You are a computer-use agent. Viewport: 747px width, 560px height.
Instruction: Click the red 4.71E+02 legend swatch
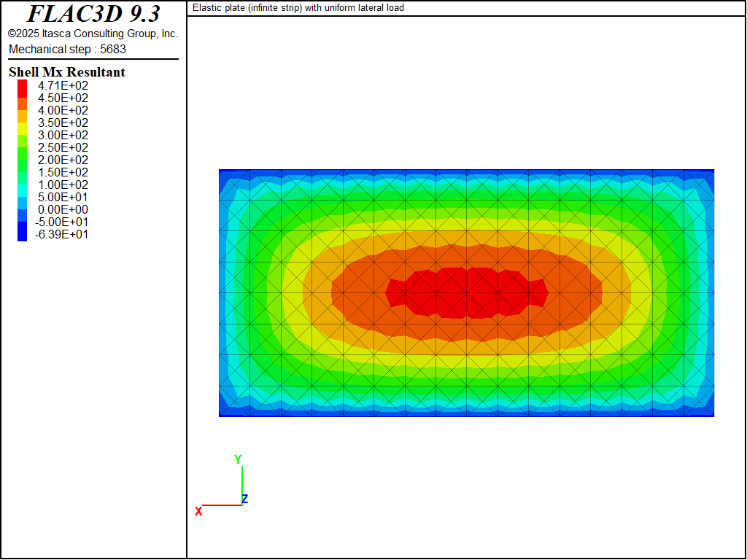tap(22, 86)
